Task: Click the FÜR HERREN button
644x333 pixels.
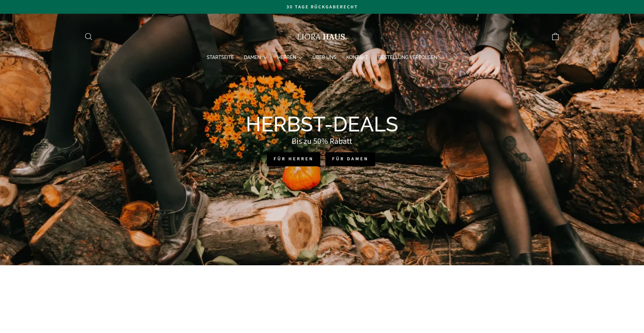Action: click(293, 159)
